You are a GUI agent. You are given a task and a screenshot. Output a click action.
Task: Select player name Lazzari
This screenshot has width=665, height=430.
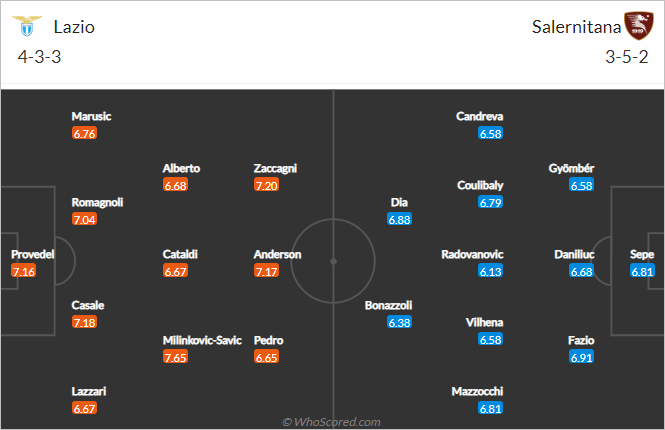89,391
